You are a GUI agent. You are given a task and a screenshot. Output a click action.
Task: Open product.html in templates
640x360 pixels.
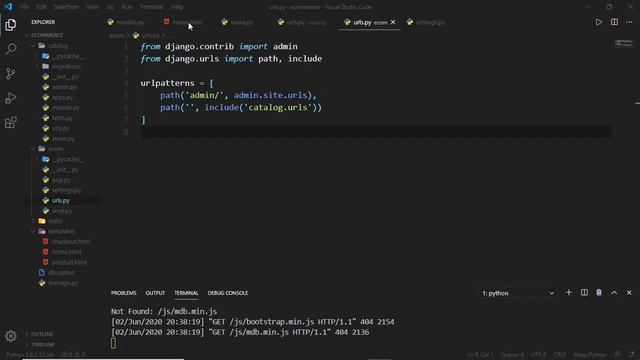[x=69, y=262]
